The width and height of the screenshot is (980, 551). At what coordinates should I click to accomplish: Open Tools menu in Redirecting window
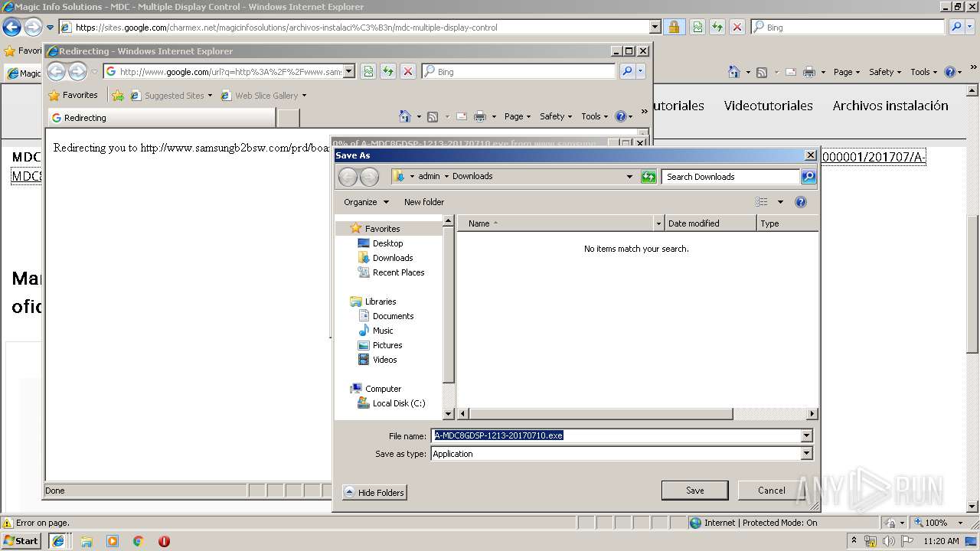[594, 116]
